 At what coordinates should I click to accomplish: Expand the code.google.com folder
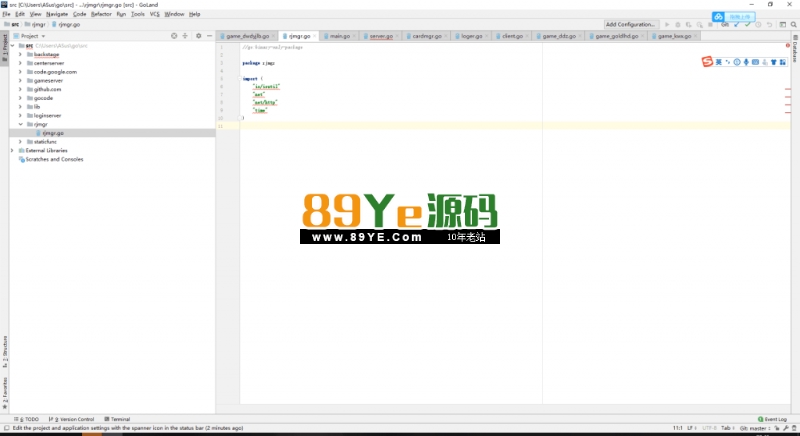point(20,72)
